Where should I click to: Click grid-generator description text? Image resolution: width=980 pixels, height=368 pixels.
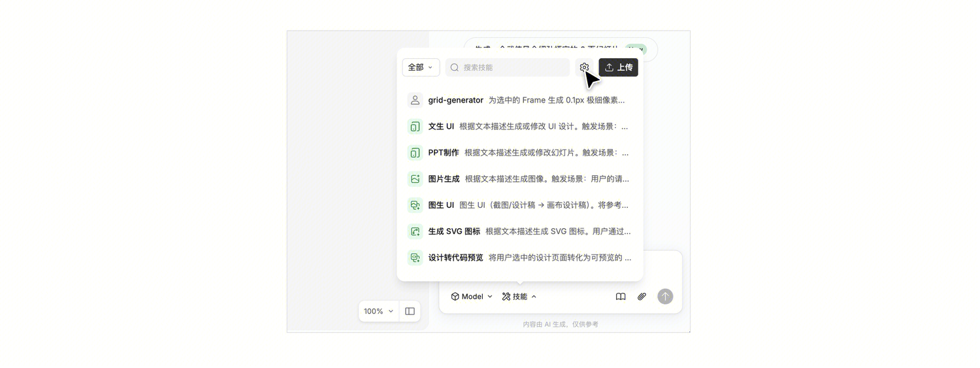[557, 100]
